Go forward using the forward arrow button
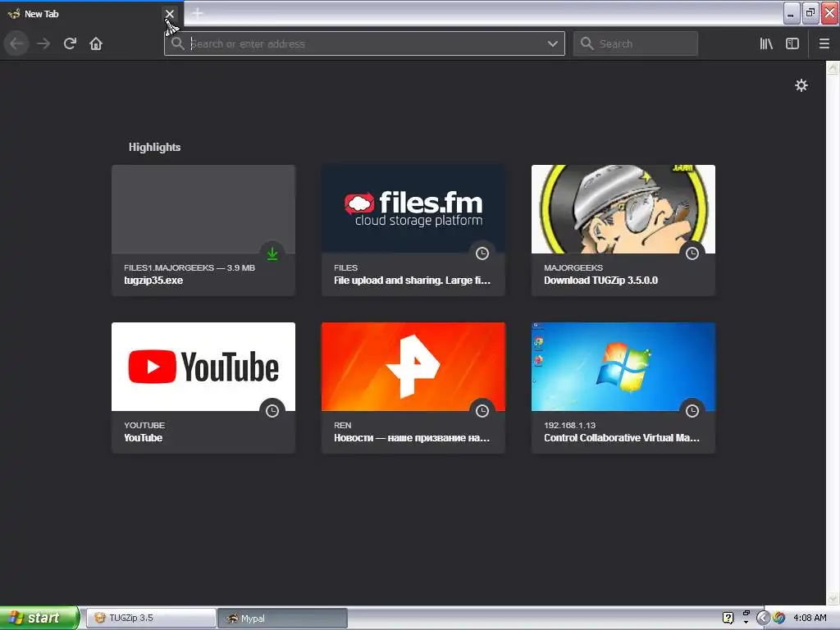Viewport: 840px width, 630px height. pos(43,43)
